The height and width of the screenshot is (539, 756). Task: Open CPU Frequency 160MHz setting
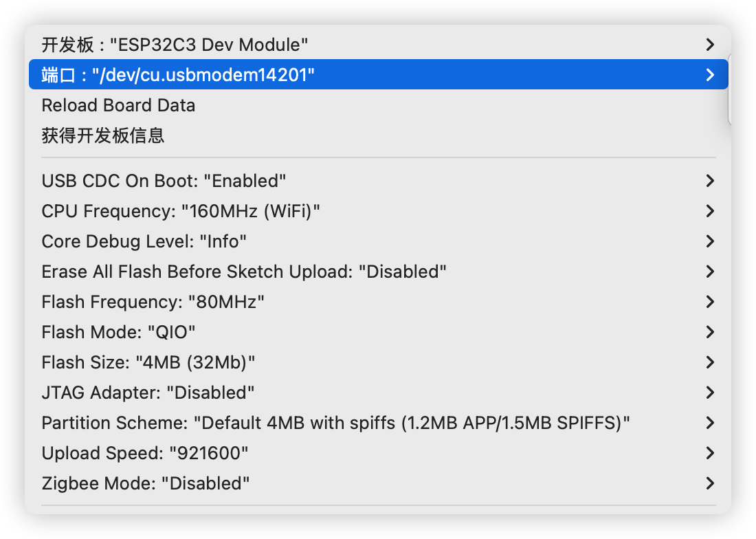pyautogui.click(x=181, y=211)
